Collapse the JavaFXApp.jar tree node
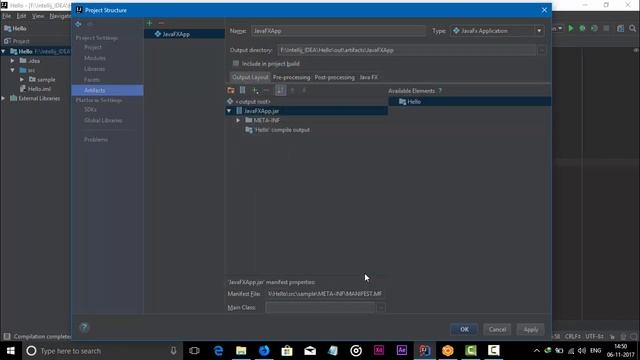 (229, 111)
